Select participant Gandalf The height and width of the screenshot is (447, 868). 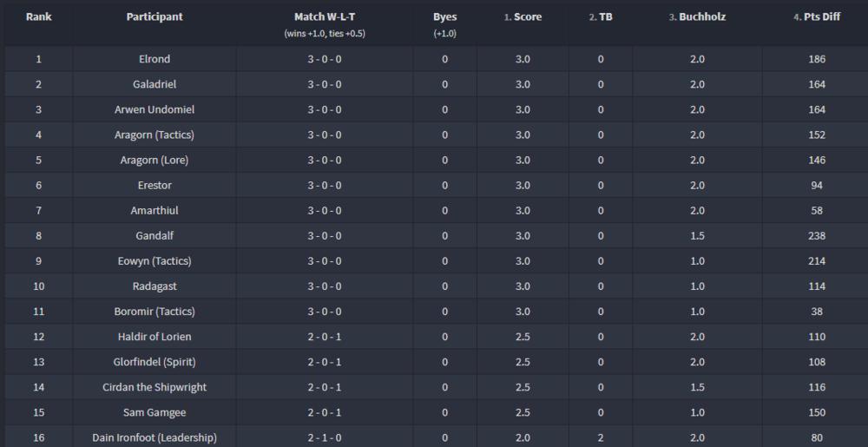click(x=155, y=235)
